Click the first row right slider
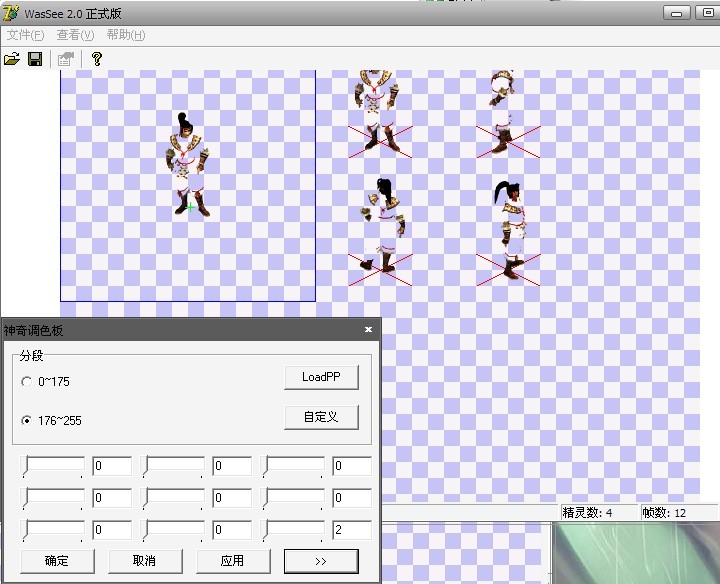Screen dimensions: 720x584 pyautogui.click(x=292, y=466)
